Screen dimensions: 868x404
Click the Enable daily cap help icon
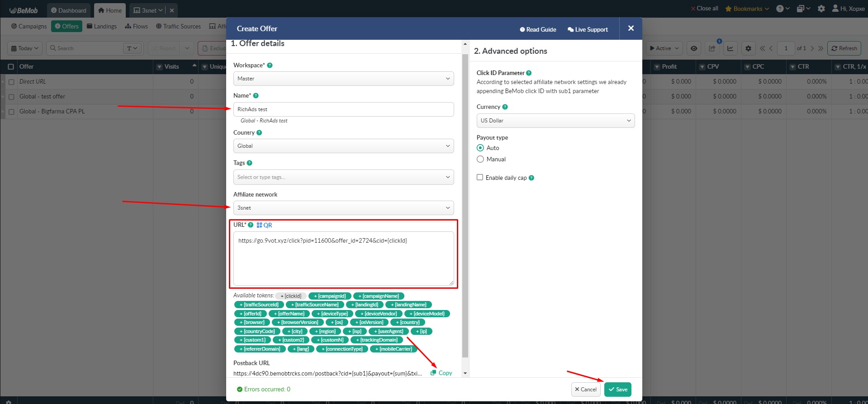(x=531, y=178)
